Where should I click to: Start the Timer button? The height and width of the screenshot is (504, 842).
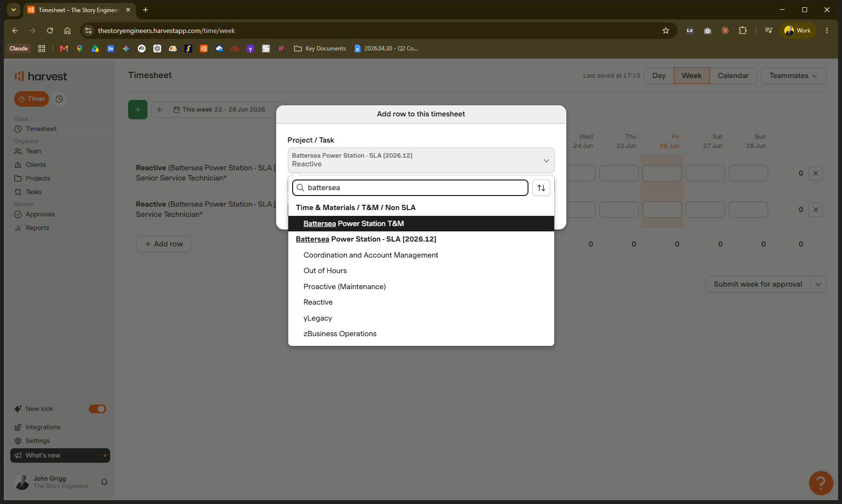tap(32, 99)
